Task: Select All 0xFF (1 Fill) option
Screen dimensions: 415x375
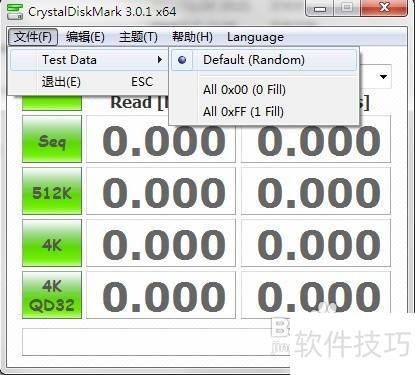Action: click(x=264, y=111)
